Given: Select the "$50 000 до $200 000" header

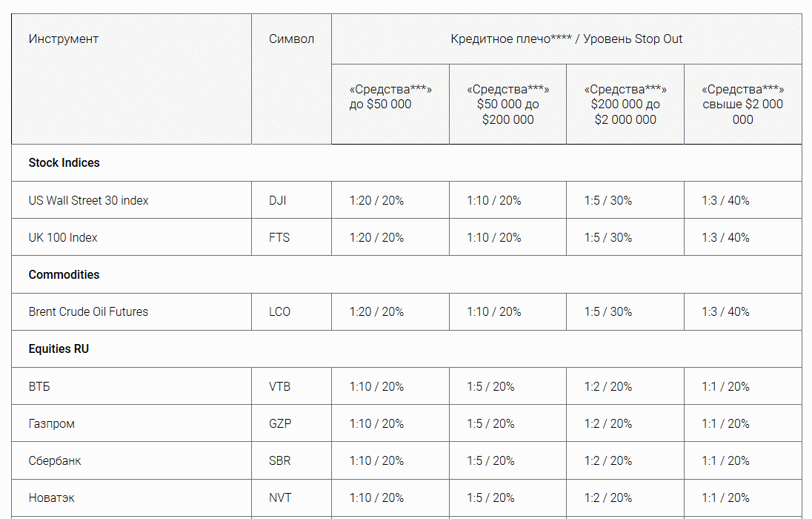Looking at the screenshot, I should pyautogui.click(x=507, y=105).
